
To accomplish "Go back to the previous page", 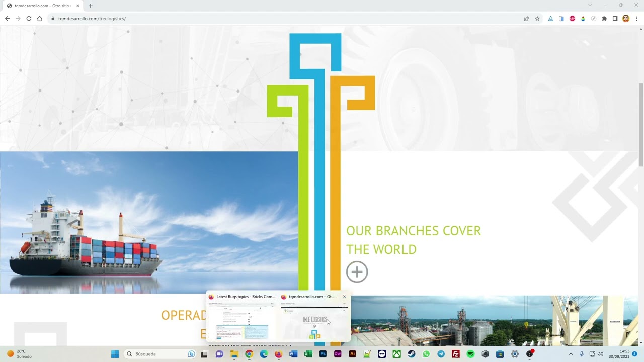I will [x=7, y=19].
